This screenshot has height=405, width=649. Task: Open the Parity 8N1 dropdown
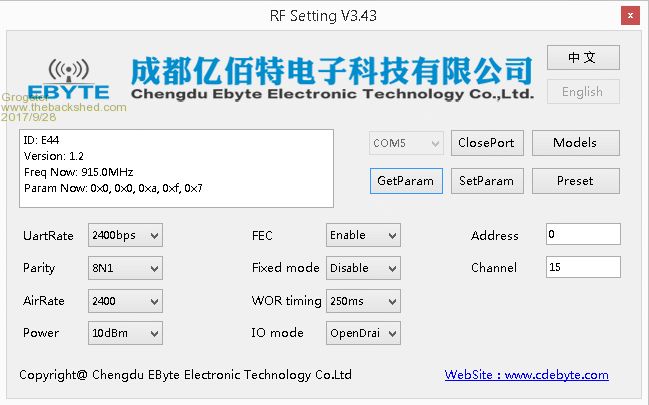click(x=125, y=268)
